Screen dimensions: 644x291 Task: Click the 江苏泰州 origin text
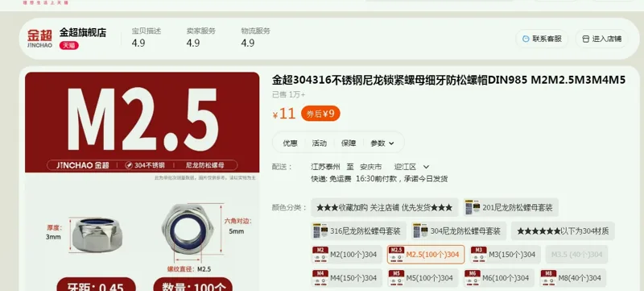coord(325,167)
